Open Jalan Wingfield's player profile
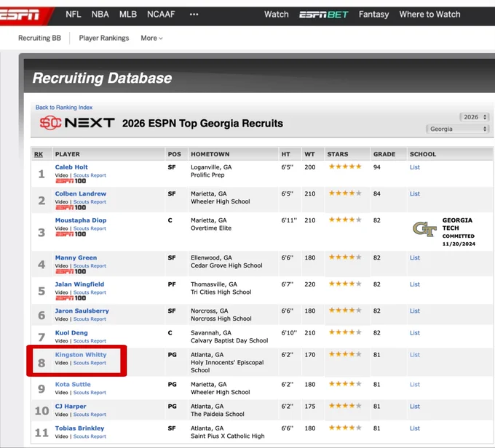Viewport: 495px width, 448px height. 79,284
